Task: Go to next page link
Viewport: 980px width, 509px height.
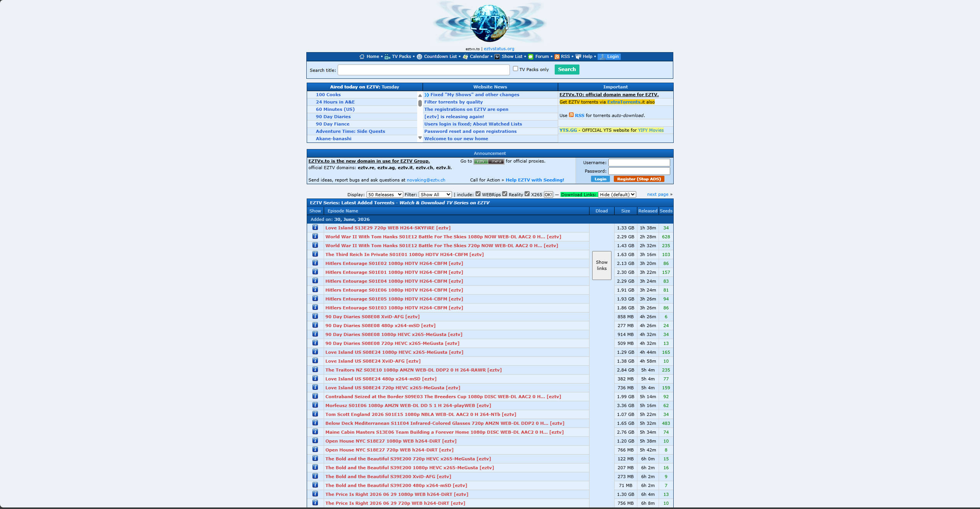Action: [x=657, y=194]
